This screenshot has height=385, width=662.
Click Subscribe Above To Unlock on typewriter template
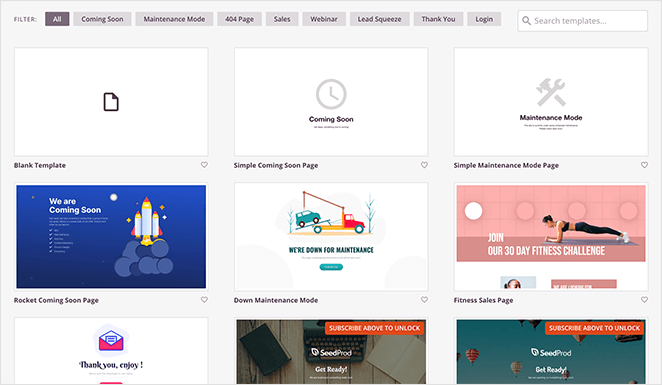[x=374, y=328]
